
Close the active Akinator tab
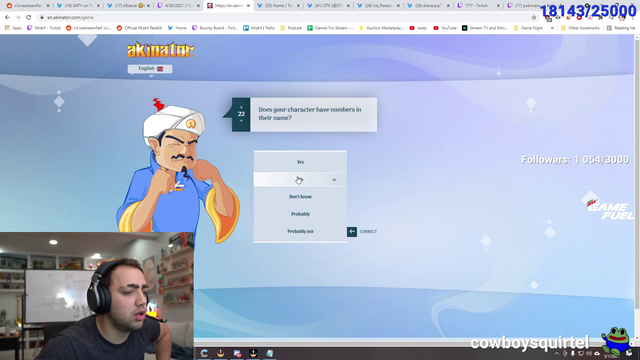pyautogui.click(x=248, y=6)
